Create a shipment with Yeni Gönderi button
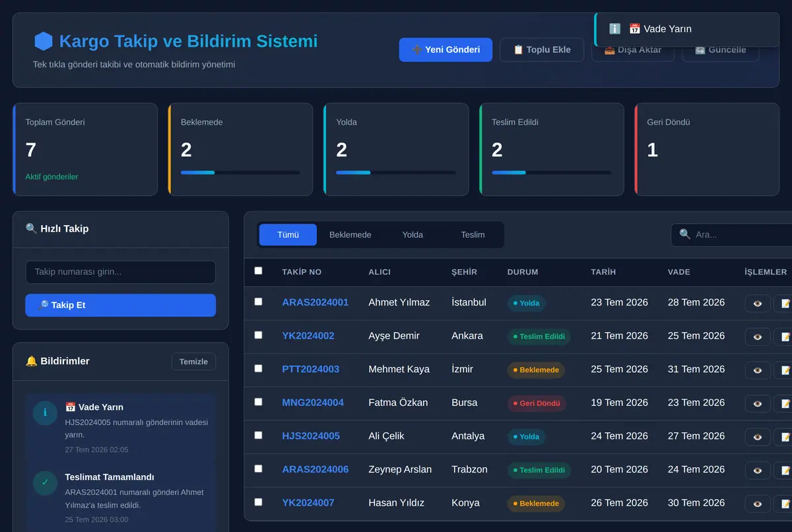The width and height of the screenshot is (792, 532). [x=445, y=50]
